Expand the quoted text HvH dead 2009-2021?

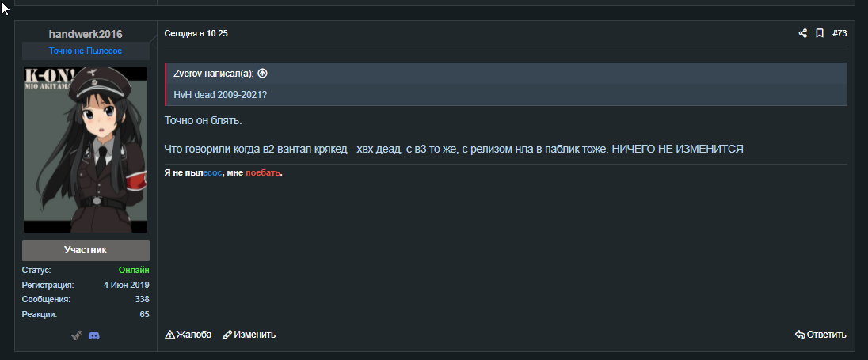[220, 95]
